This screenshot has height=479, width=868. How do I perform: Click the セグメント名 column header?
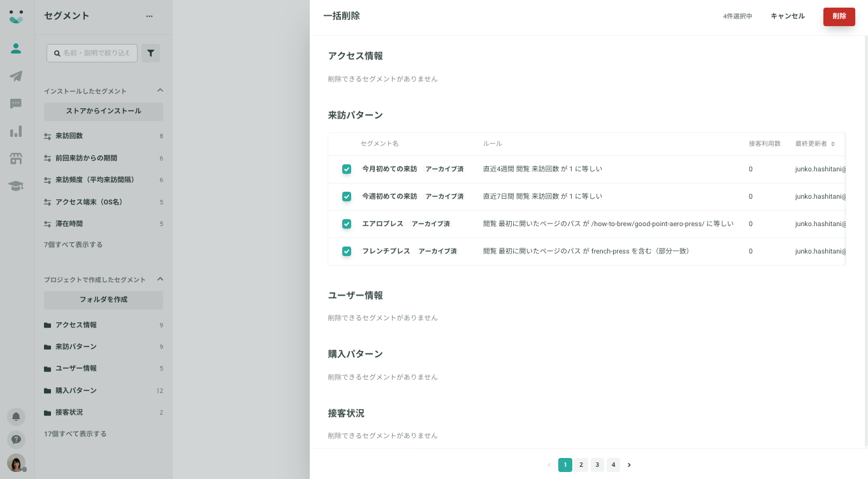pyautogui.click(x=380, y=144)
